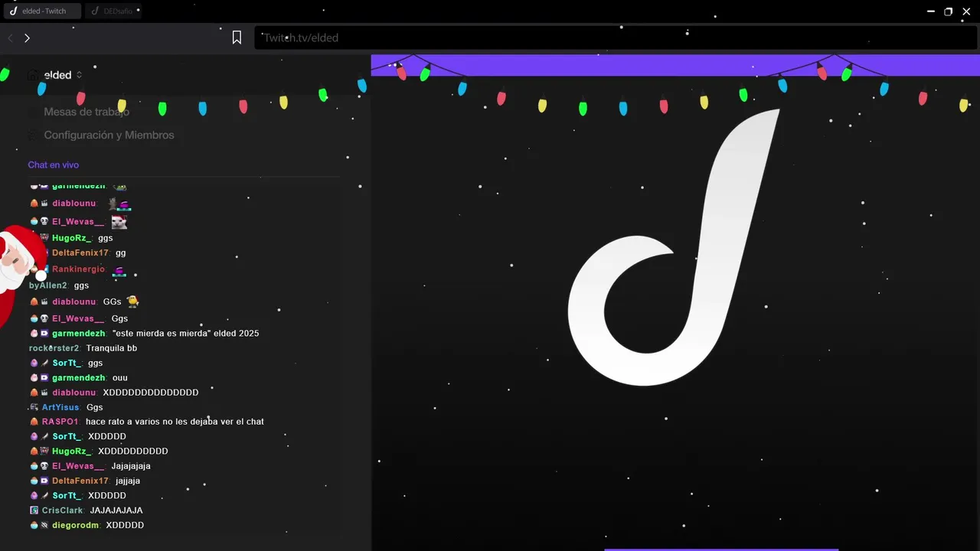Click the large center logo on the stream

[674, 247]
